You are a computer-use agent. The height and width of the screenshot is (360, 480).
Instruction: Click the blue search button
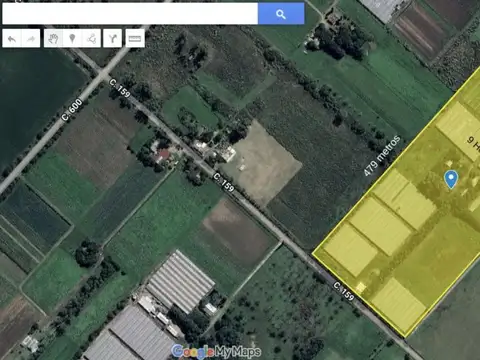(x=281, y=14)
